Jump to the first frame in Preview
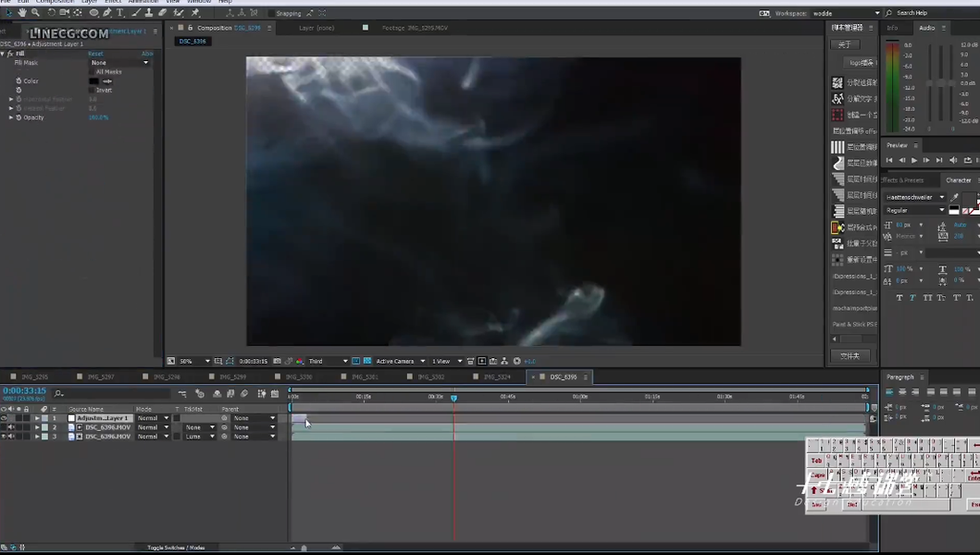Viewport: 980px width, 555px height. coord(889,161)
